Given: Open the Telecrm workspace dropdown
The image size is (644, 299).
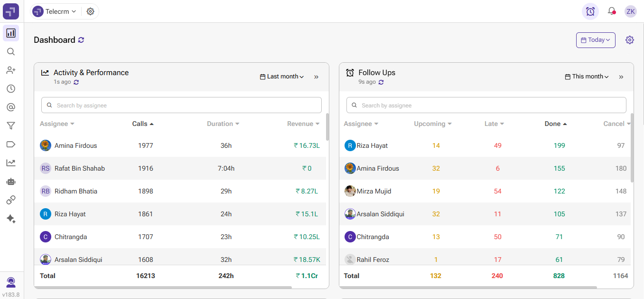Looking at the screenshot, I should [55, 11].
